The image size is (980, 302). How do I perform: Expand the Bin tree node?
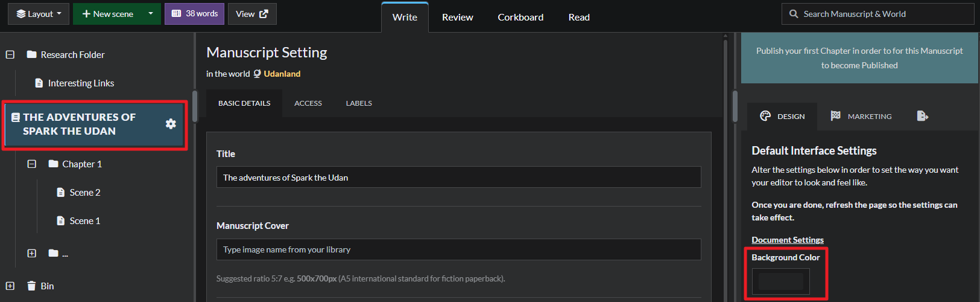point(10,286)
